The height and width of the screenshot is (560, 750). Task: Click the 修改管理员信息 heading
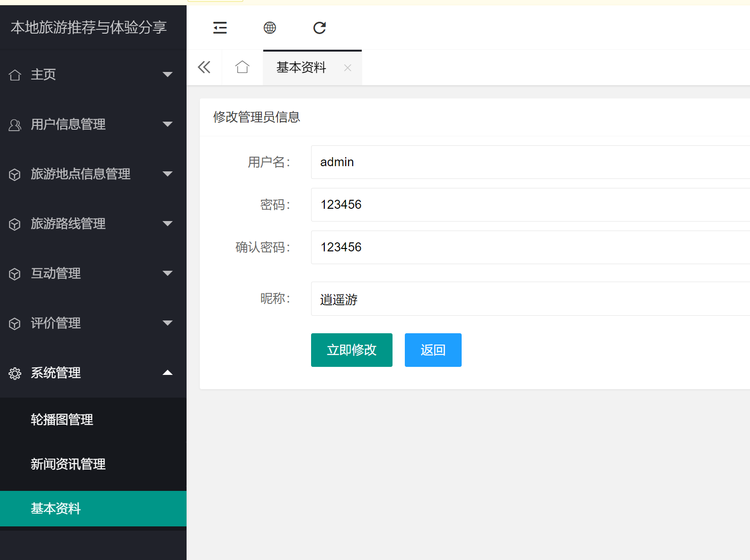257,117
